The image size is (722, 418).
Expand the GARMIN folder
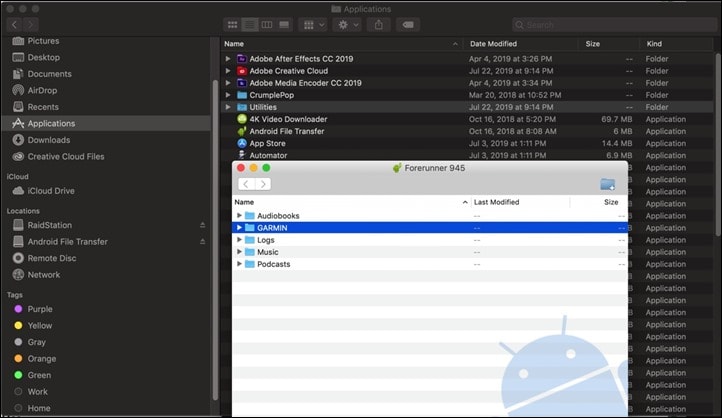point(239,227)
